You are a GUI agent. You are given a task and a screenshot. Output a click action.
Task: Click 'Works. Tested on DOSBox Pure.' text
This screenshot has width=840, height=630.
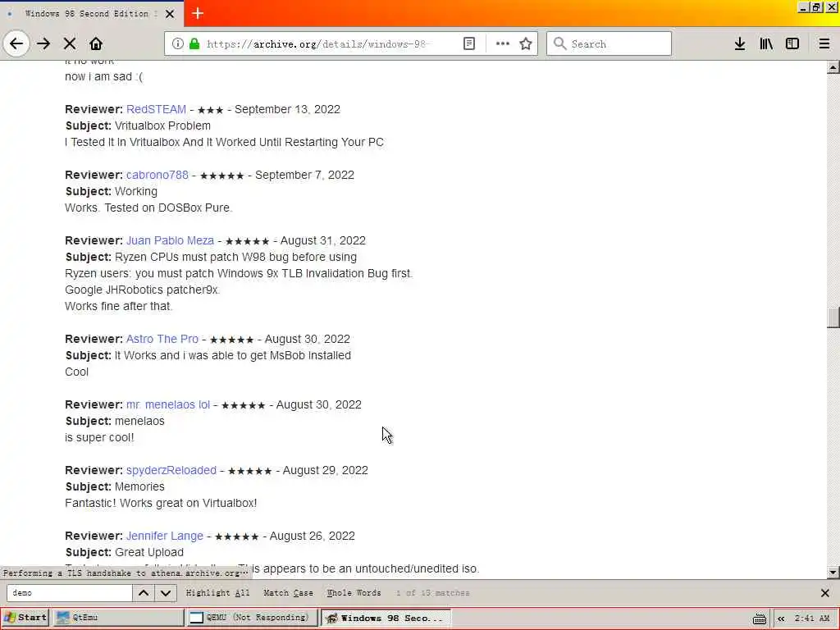click(149, 208)
